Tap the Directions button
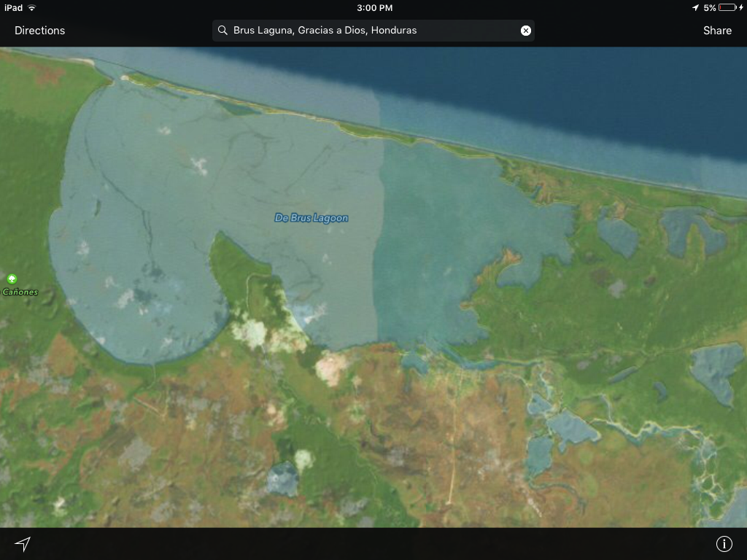Image resolution: width=747 pixels, height=560 pixels. click(x=40, y=31)
